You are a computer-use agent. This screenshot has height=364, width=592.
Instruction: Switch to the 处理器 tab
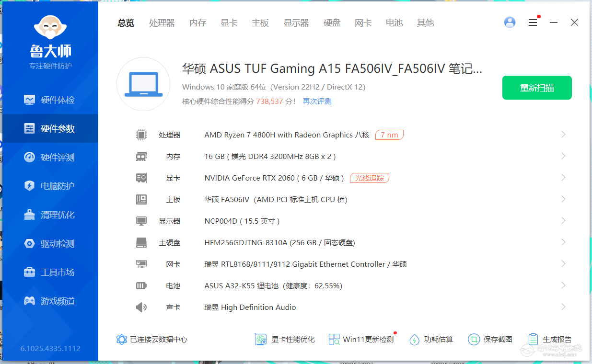162,23
